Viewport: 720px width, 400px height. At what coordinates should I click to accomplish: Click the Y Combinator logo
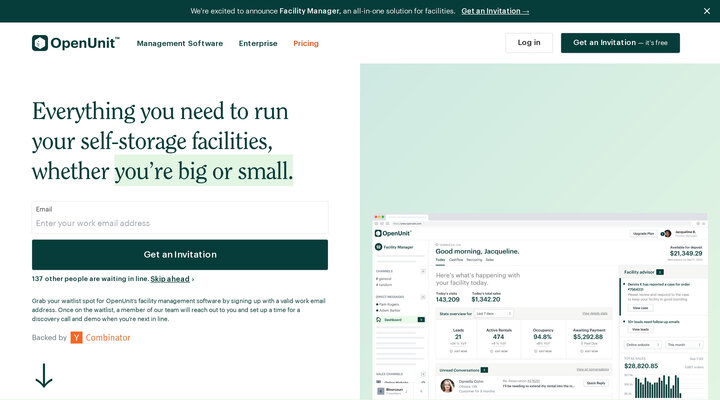point(101,338)
